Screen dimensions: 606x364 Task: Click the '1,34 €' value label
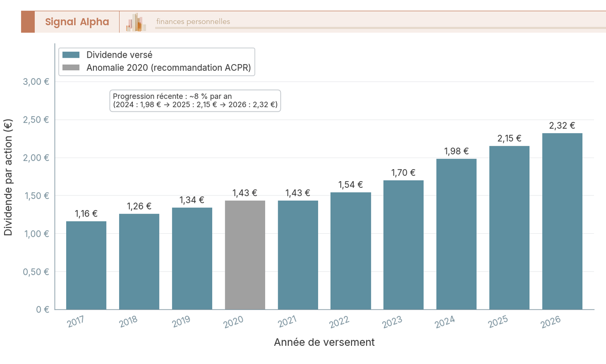(x=192, y=200)
